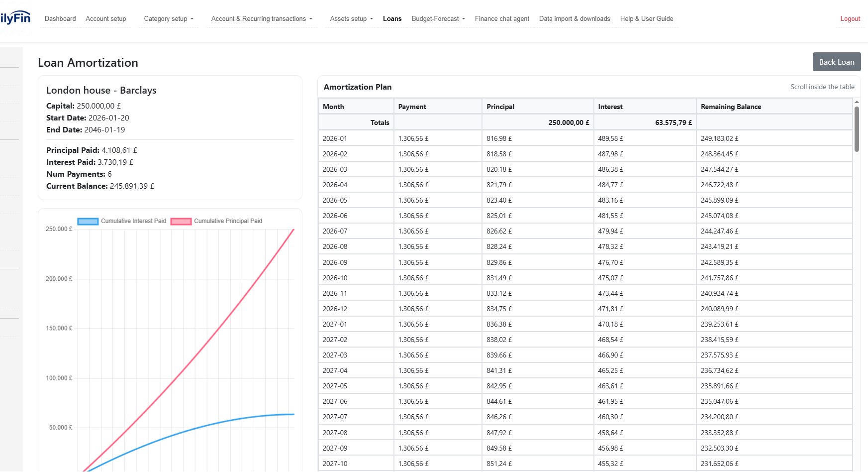This screenshot has width=868, height=472.
Task: Select the Loans menu item
Action: click(392, 18)
